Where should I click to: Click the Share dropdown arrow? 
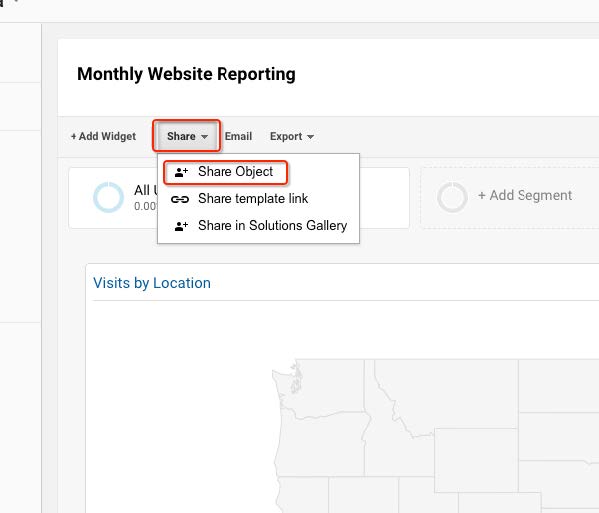[x=204, y=137]
